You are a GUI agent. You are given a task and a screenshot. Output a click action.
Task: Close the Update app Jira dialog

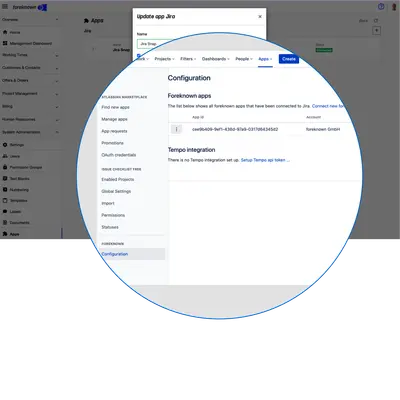pos(260,17)
